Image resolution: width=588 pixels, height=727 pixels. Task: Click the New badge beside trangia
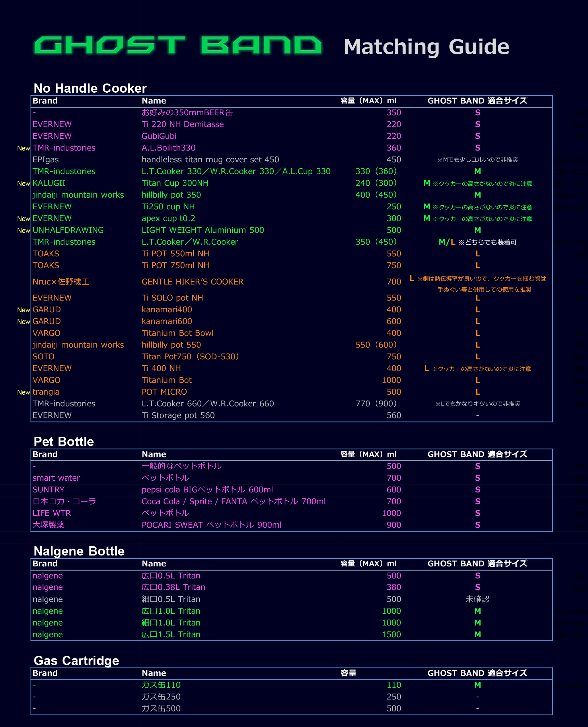(x=23, y=392)
